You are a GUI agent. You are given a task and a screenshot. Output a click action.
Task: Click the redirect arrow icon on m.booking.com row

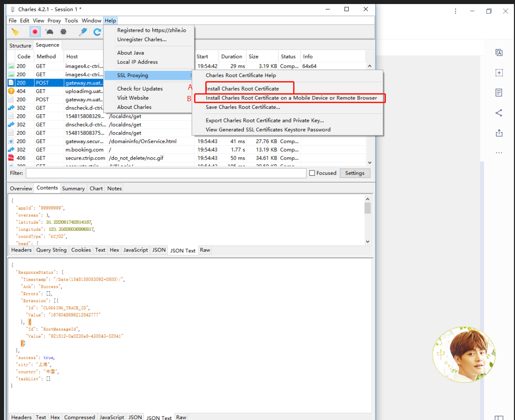pos(11,149)
